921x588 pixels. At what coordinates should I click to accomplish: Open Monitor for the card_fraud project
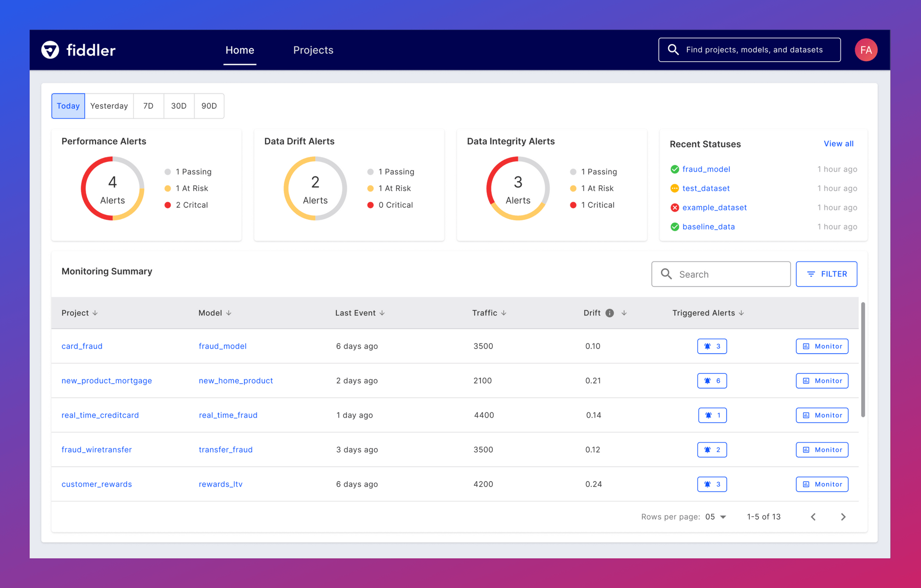point(822,346)
